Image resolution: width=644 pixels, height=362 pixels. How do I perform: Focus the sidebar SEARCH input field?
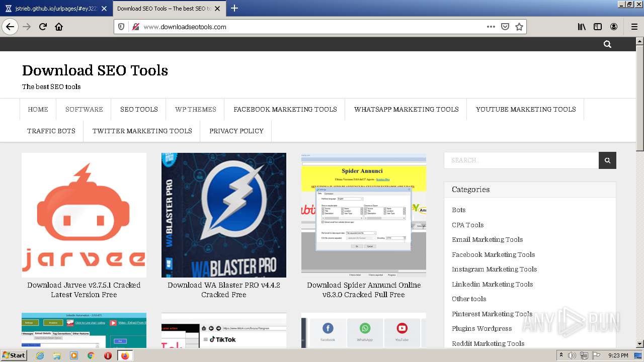pyautogui.click(x=521, y=160)
